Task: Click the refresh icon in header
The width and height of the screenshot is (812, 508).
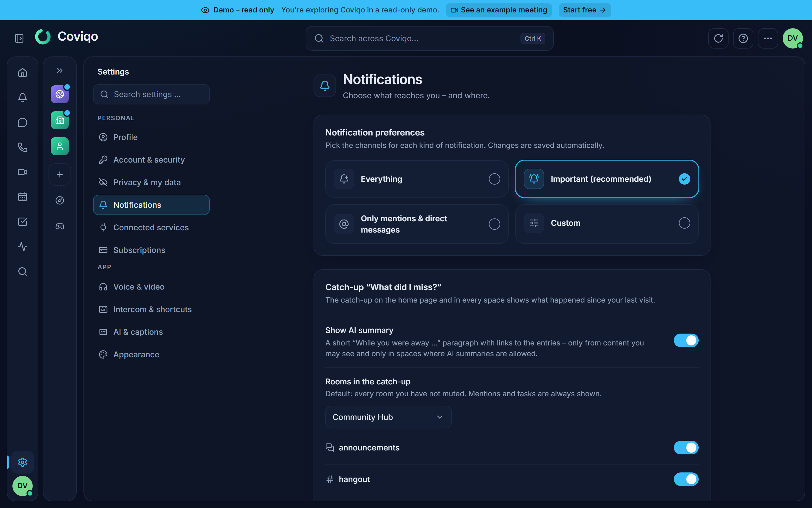Action: point(718,38)
